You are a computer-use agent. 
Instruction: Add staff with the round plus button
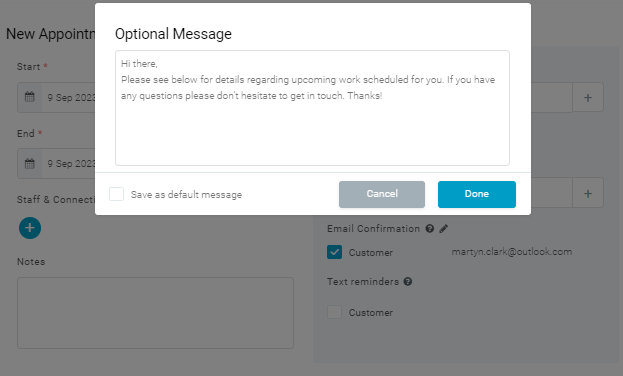point(30,228)
